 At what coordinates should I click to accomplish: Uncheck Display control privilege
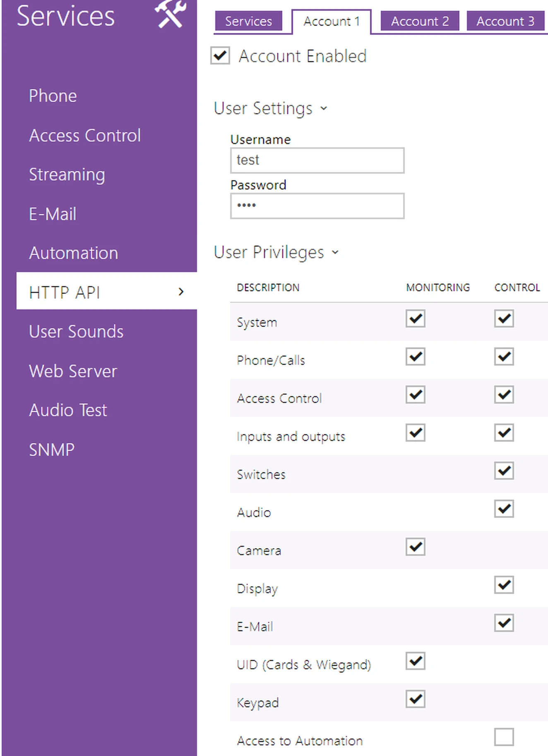pyautogui.click(x=504, y=585)
